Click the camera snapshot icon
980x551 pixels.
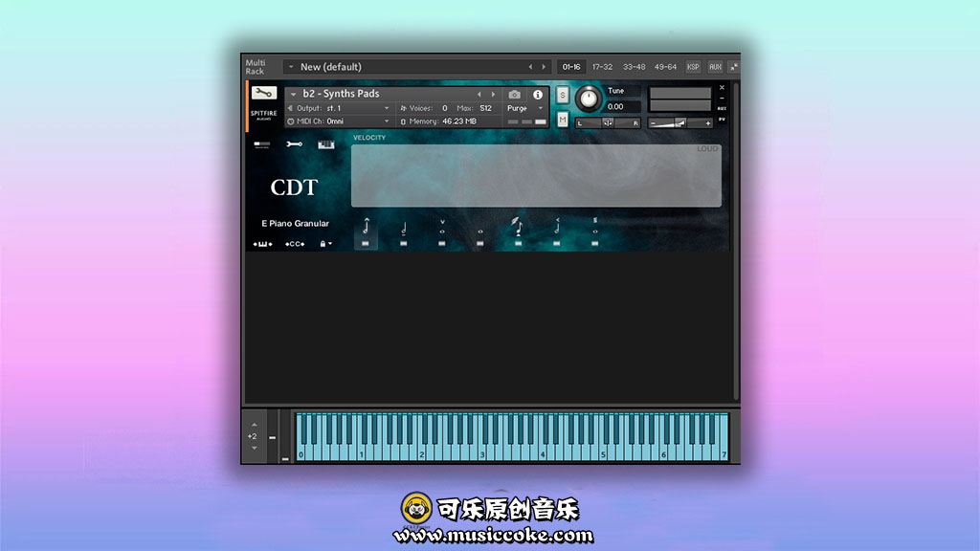(515, 95)
